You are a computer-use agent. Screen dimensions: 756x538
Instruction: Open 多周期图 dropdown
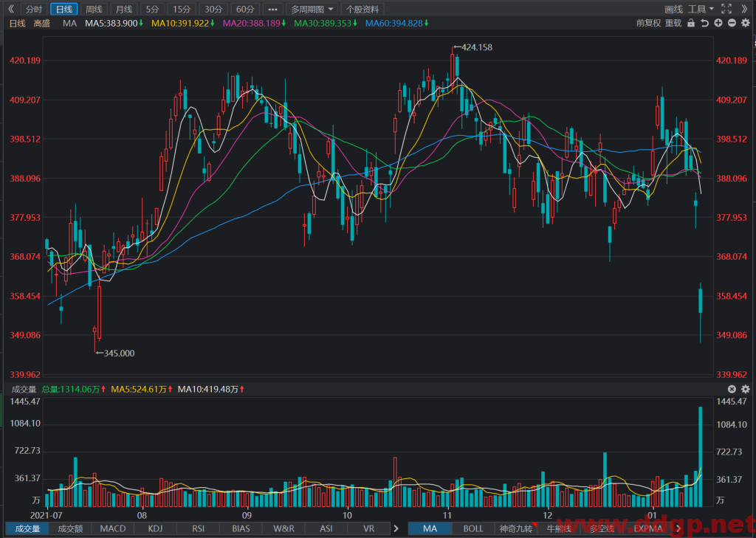312,9
